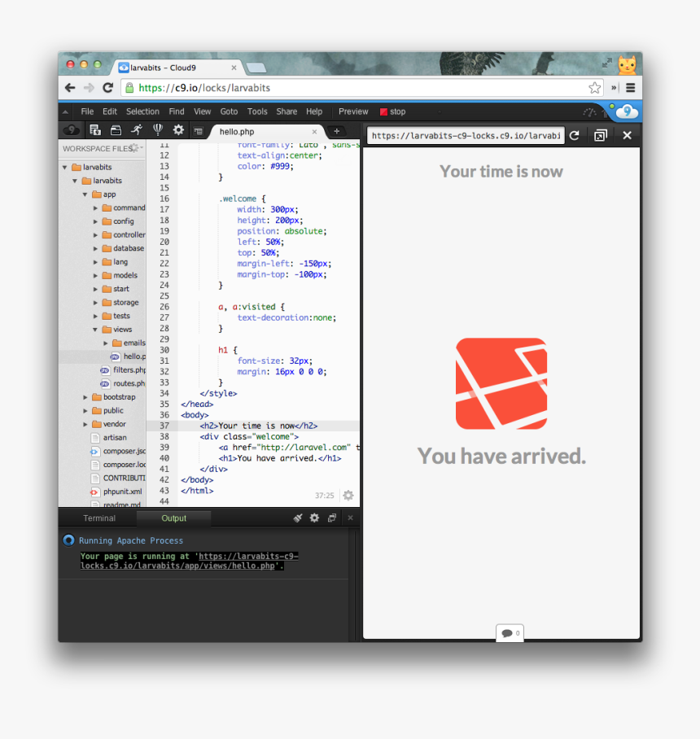
Task: Open the comments bubble at preview bottom
Action: coord(510,633)
